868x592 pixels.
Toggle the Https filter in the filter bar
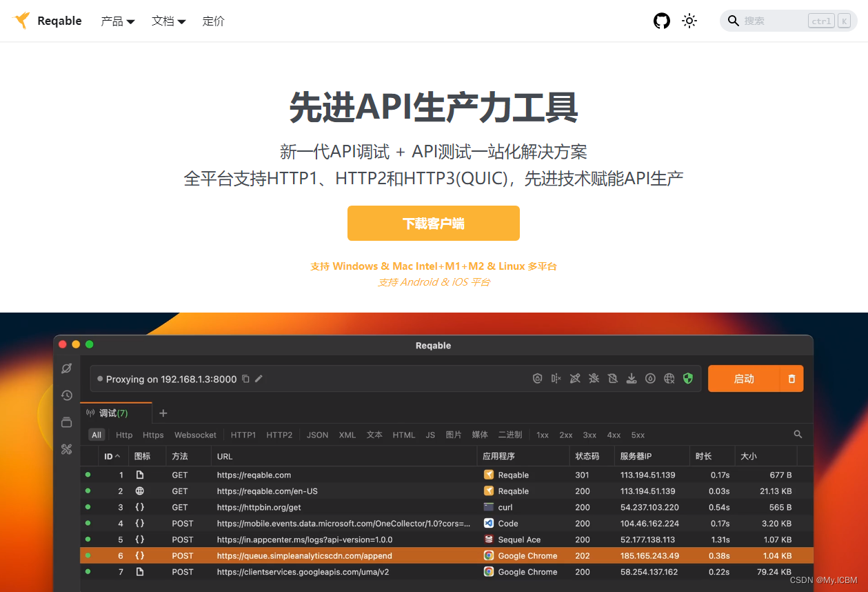click(153, 435)
